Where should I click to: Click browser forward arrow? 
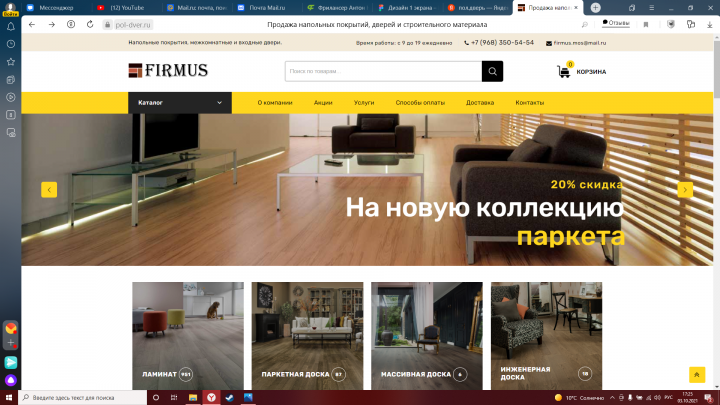click(51, 25)
